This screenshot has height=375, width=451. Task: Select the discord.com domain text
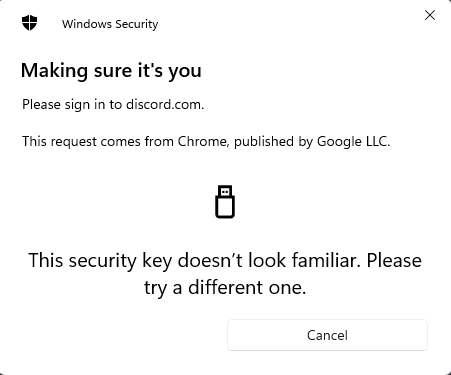pos(165,105)
